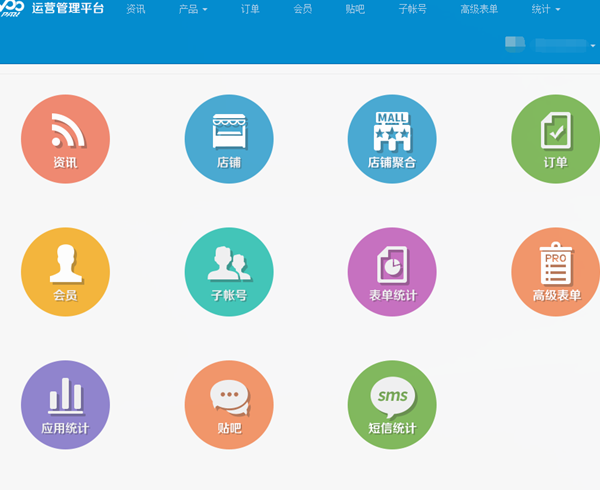Open the 短信统计 SMS icon
This screenshot has height=490, width=600.
click(x=391, y=405)
